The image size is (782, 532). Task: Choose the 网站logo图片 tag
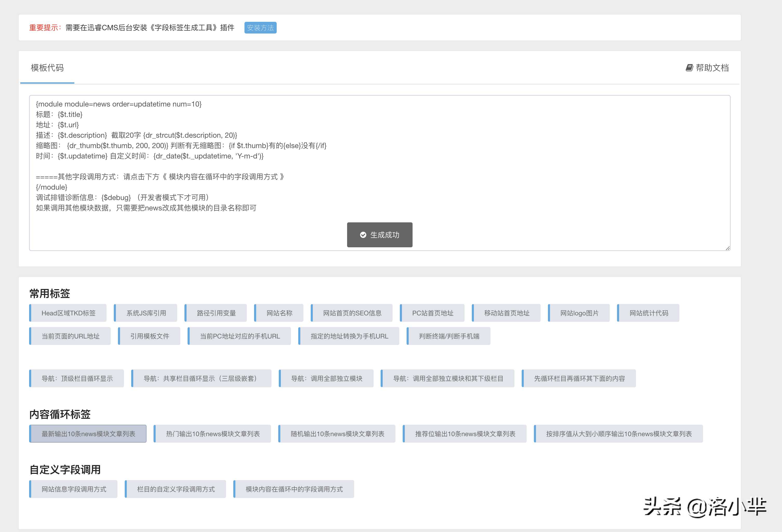coord(579,313)
